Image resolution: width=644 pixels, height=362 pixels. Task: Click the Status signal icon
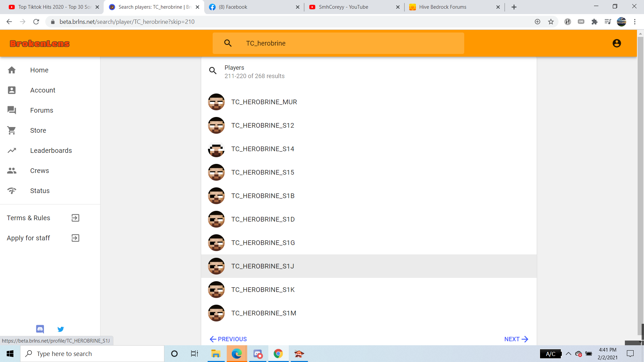[12, 191]
